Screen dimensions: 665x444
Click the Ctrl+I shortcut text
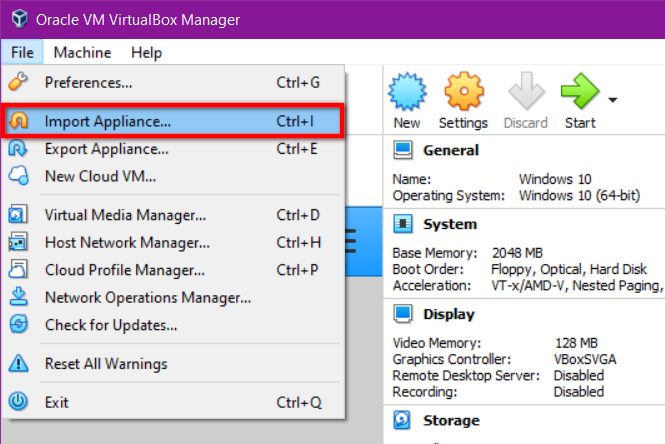[x=295, y=121]
